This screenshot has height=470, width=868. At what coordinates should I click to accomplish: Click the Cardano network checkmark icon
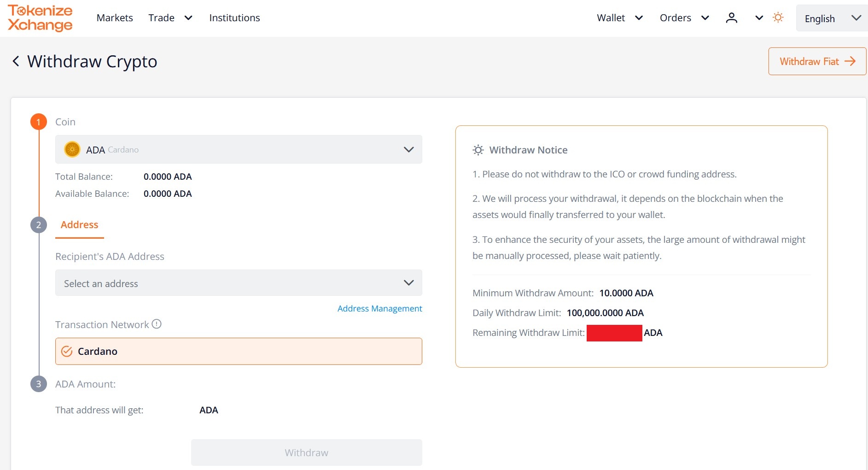click(x=67, y=351)
